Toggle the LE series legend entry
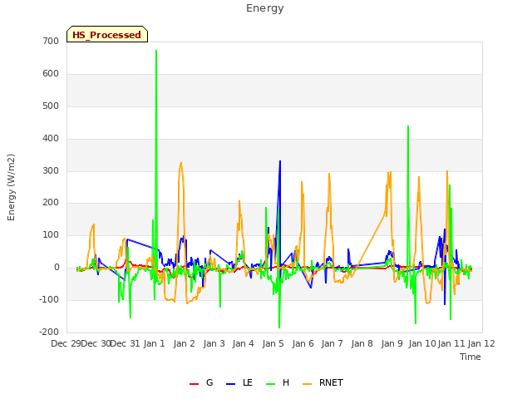532x399 pixels. 239,382
